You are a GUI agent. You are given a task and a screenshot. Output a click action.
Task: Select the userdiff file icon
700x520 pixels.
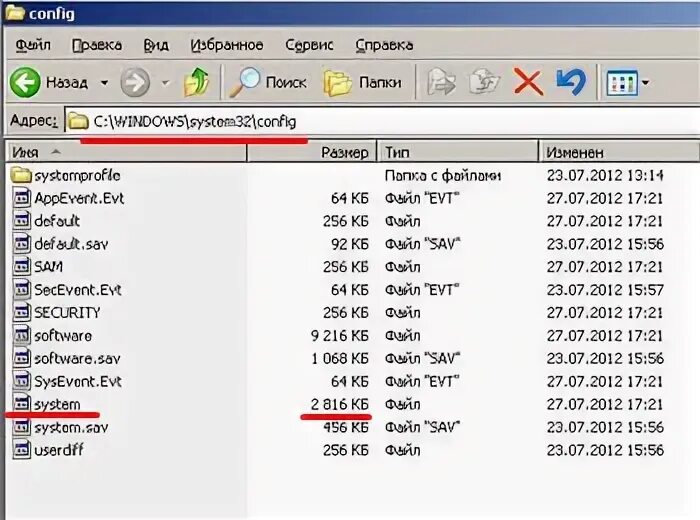21,450
